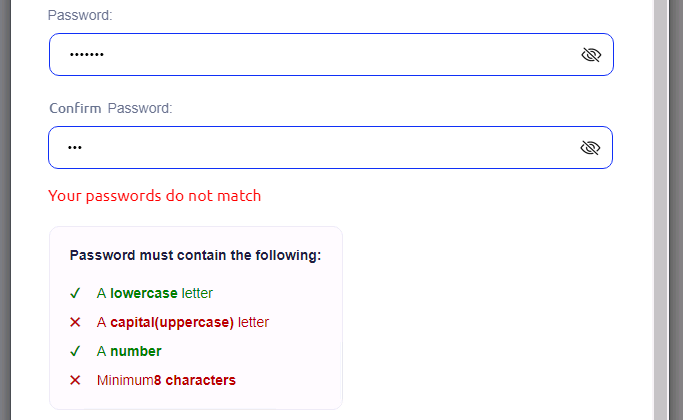This screenshot has width=683, height=420.
Task: Click the "A lowercase letter" requirement text
Action: (x=154, y=294)
